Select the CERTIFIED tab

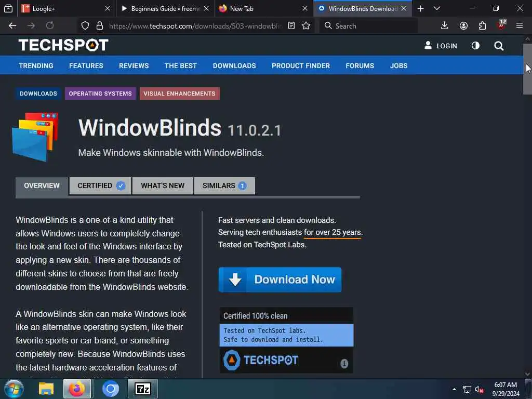pos(100,186)
